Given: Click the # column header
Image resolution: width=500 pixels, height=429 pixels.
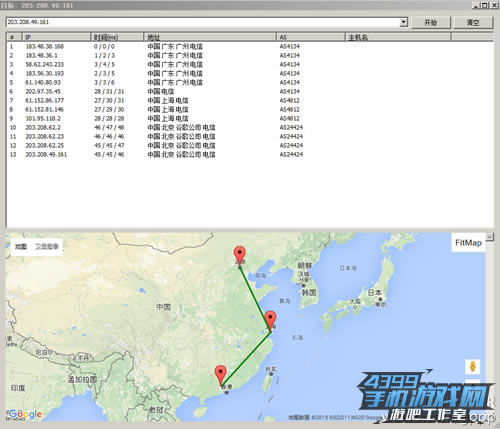Looking at the screenshot, I should (14, 37).
